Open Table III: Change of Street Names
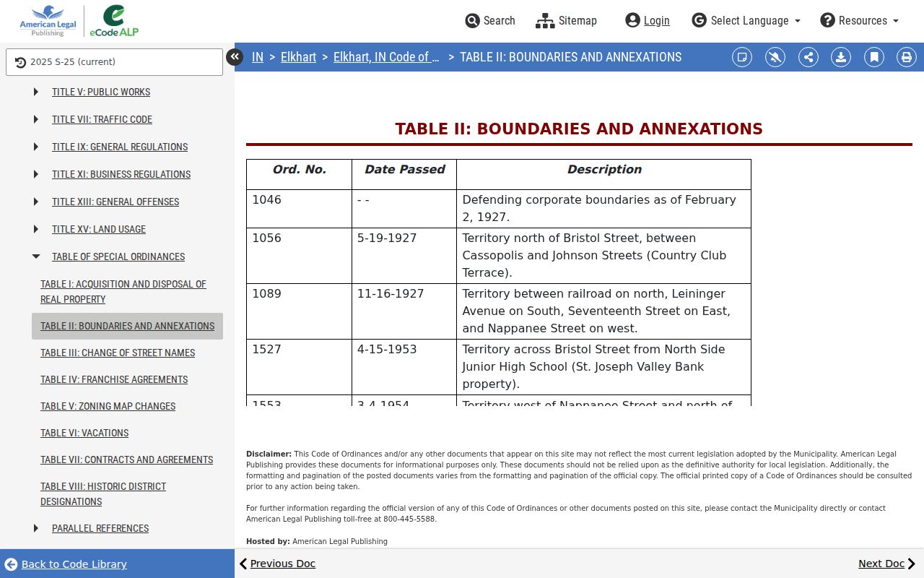Image resolution: width=924 pixels, height=578 pixels. tap(118, 353)
